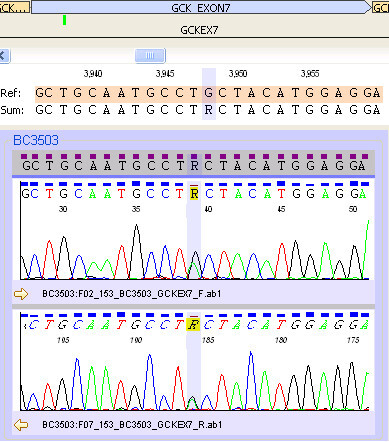Click the position label 3,955 on the ruler
This screenshot has height=442, width=389.
tap(310, 74)
